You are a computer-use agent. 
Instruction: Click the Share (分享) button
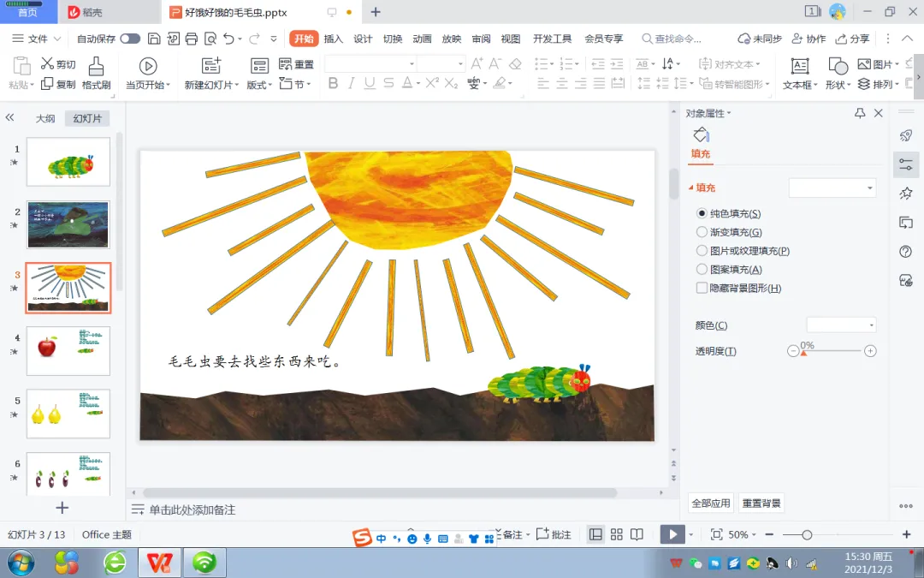pos(852,39)
